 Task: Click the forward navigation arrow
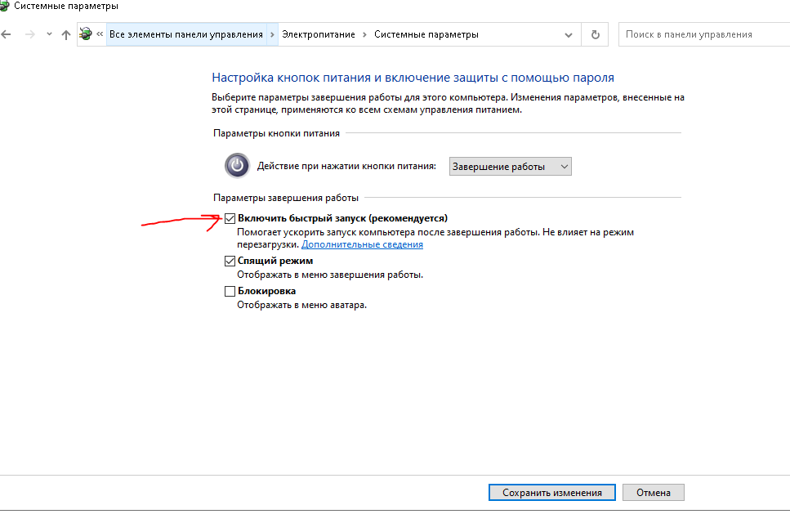pyautogui.click(x=29, y=35)
